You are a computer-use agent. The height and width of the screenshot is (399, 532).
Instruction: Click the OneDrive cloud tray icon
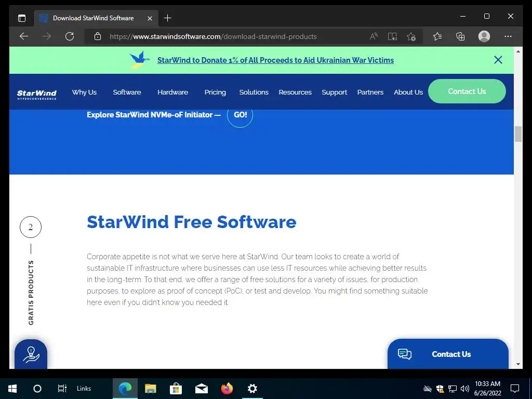click(428, 389)
